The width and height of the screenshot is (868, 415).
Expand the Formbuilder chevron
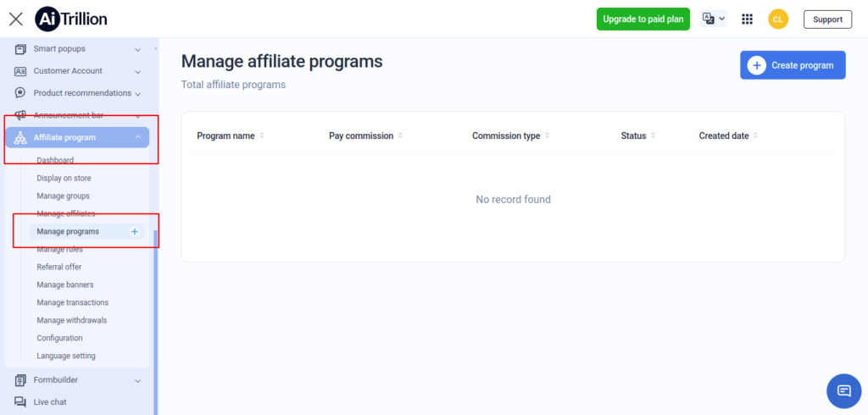138,380
